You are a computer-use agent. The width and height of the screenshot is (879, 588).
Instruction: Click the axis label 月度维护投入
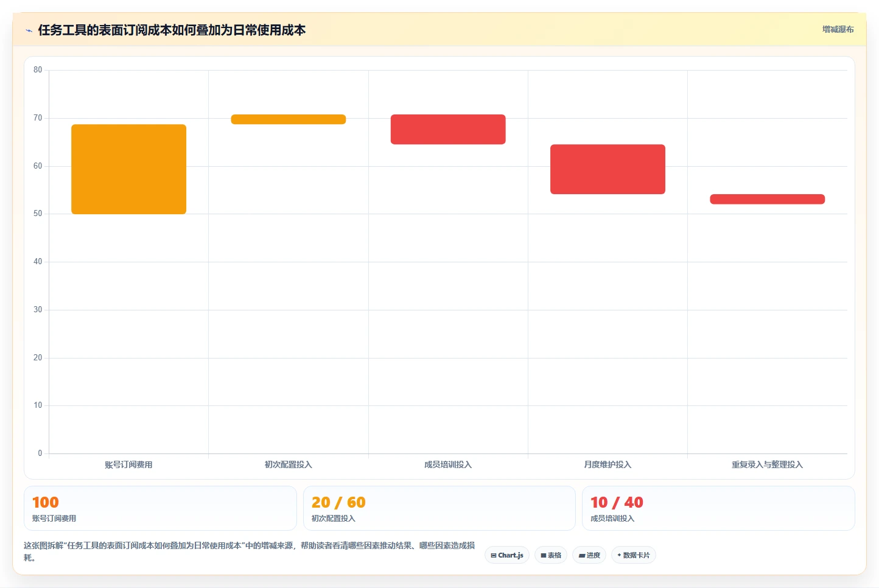[608, 464]
